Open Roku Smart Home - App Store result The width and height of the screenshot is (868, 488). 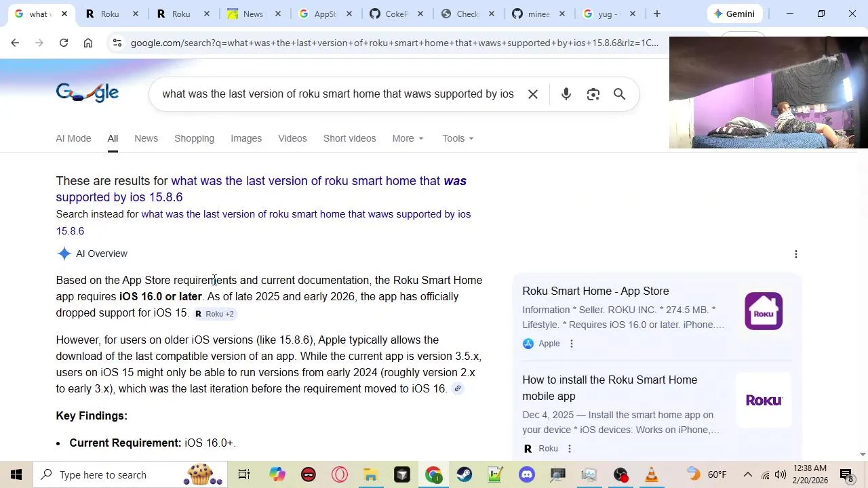pyautogui.click(x=595, y=291)
